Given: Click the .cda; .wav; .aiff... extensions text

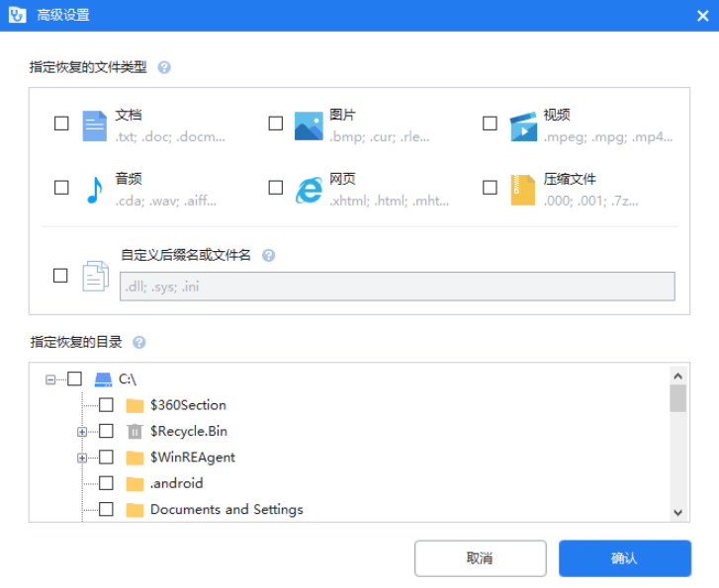Looking at the screenshot, I should (x=165, y=202).
